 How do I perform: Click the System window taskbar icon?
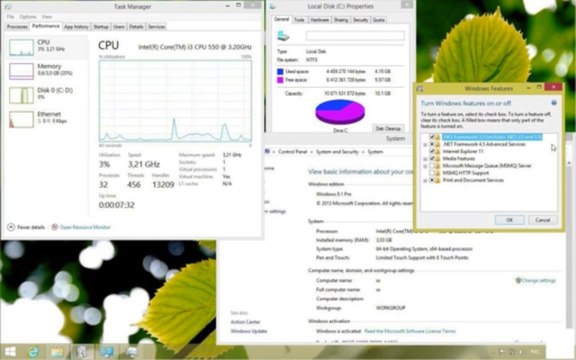[106, 352]
